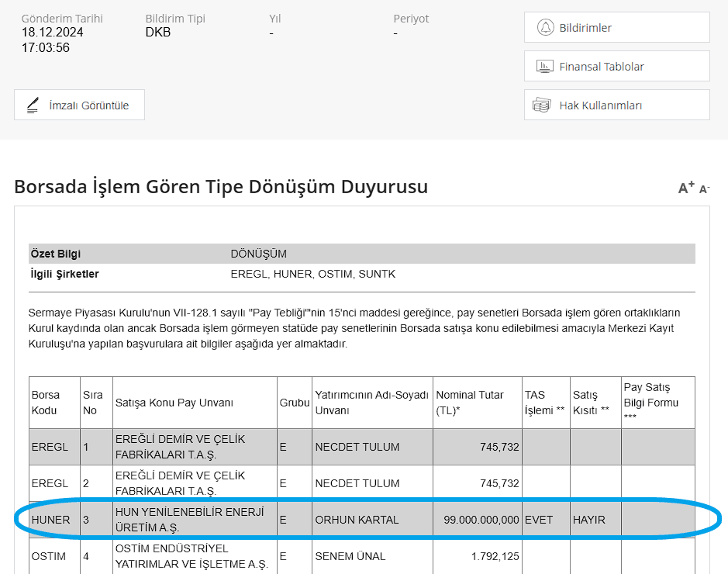
Task: Open the Finansal Tablolar button
Action: pos(617,66)
